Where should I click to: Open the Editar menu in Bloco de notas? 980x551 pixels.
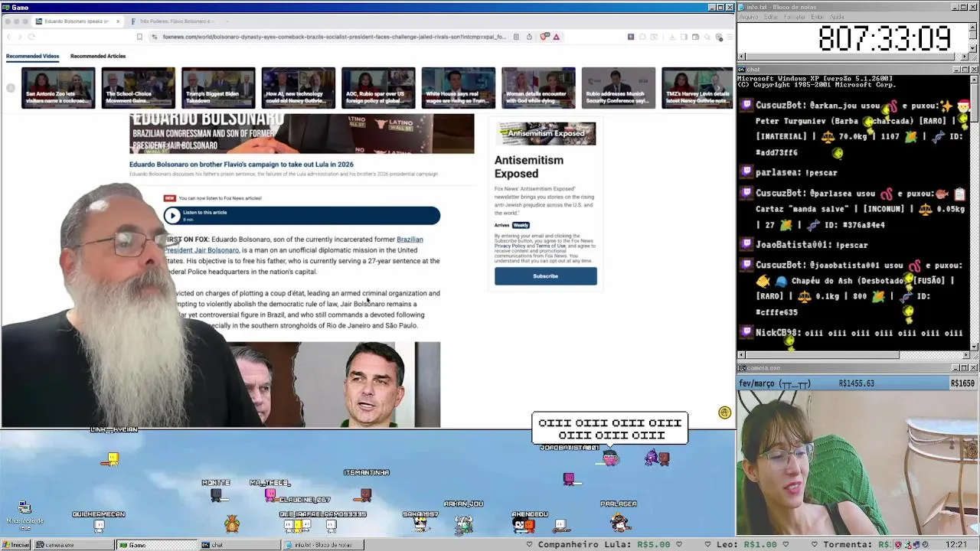(771, 17)
